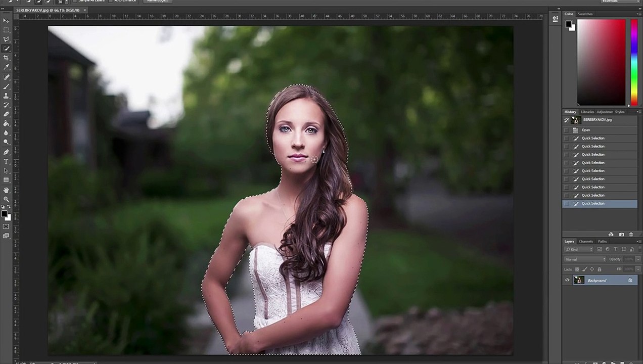This screenshot has height=364, width=643.
Task: Select the Lasso tool
Action: 6,39
